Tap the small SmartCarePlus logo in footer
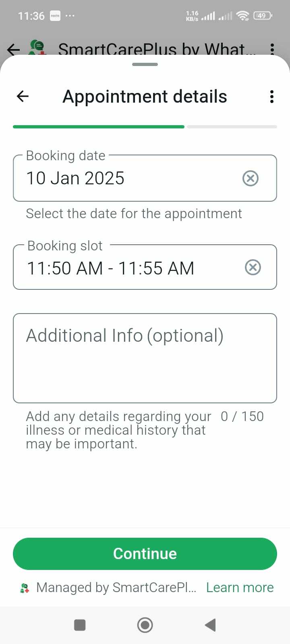 point(25,588)
